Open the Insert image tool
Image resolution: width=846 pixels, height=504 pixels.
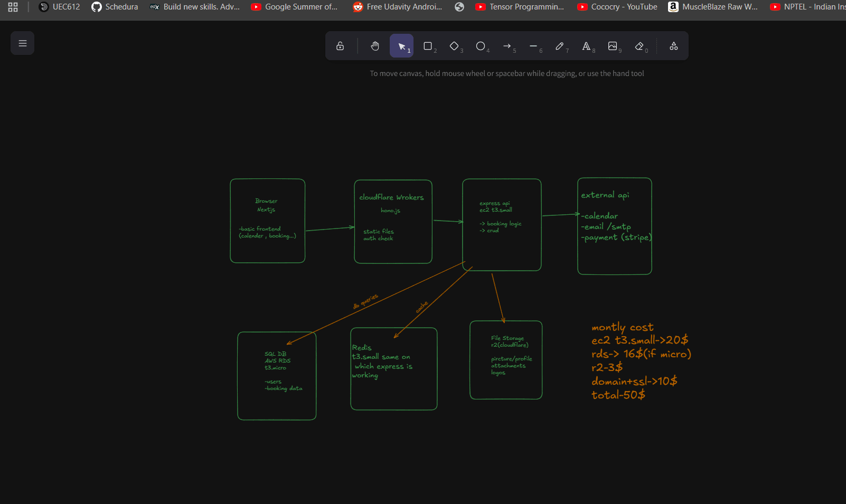[613, 46]
